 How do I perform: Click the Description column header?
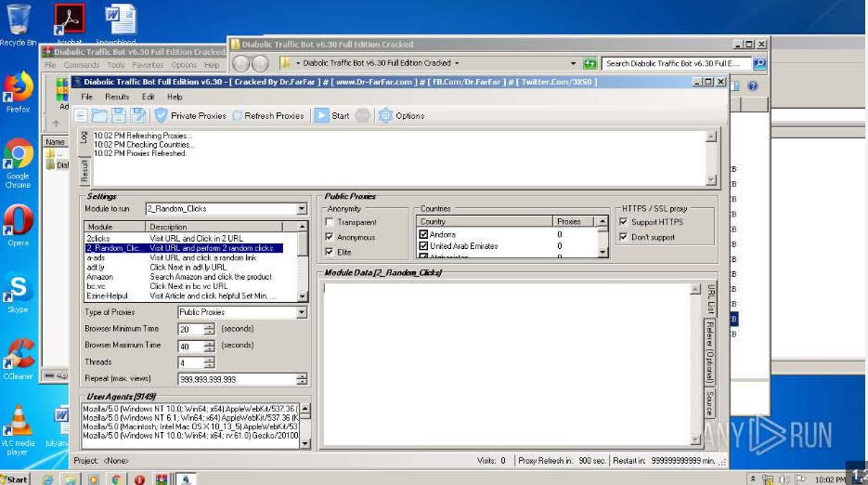[214, 227]
